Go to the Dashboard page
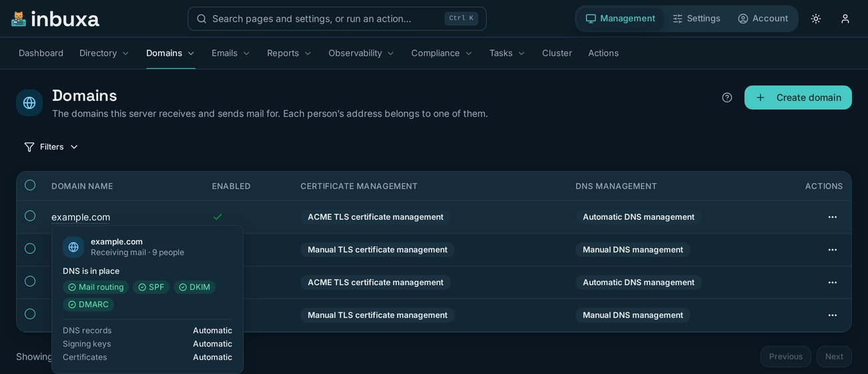Image resolution: width=868 pixels, height=374 pixels. [41, 53]
